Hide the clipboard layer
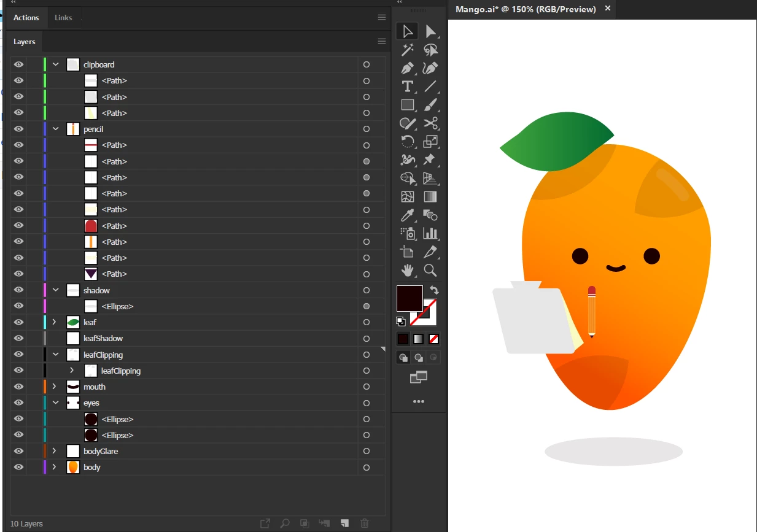Image resolution: width=757 pixels, height=532 pixels. pos(18,64)
